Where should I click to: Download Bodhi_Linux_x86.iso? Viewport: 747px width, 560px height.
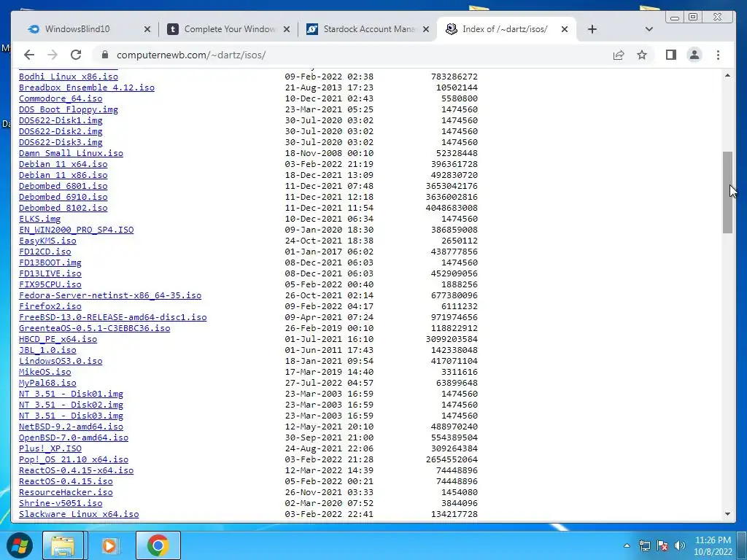tap(69, 76)
